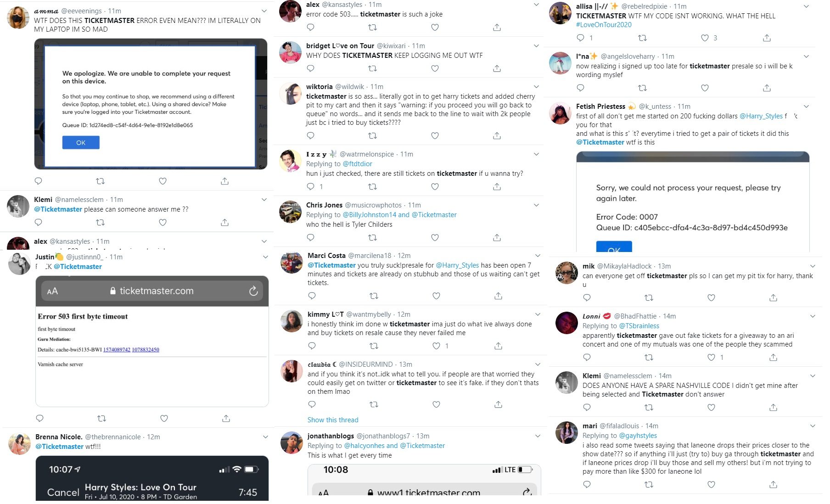This screenshot has height=504, width=830.
Task: Open @Harry_Styles mention in Marci's tweet
Action: [x=457, y=265]
